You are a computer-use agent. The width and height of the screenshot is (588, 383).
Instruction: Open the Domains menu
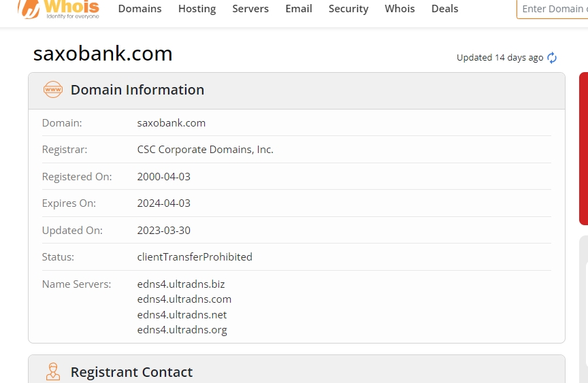click(140, 9)
